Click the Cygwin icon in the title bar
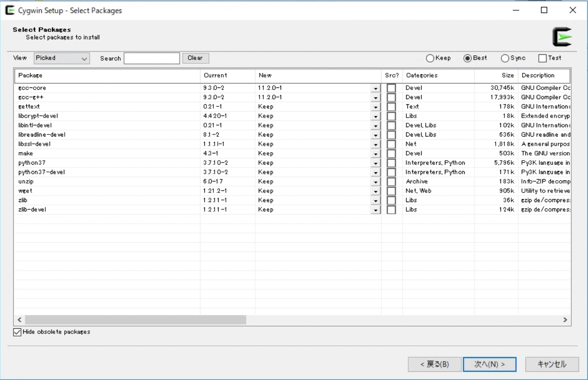588x380 pixels. (x=9, y=10)
